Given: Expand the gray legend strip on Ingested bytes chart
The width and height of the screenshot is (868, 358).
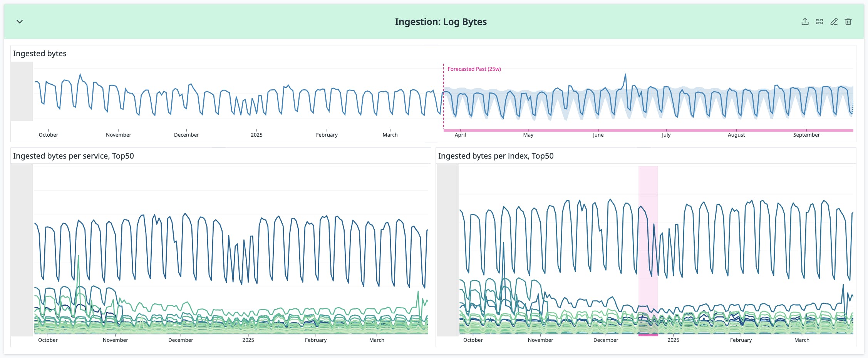Looking at the screenshot, I should coord(22,90).
